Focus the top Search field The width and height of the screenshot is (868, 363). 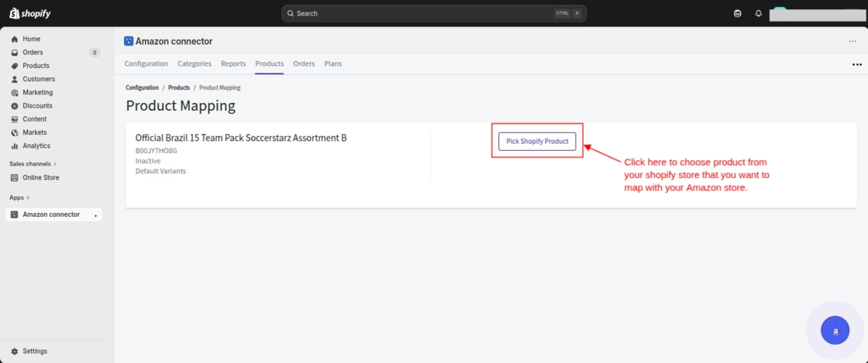point(434,13)
